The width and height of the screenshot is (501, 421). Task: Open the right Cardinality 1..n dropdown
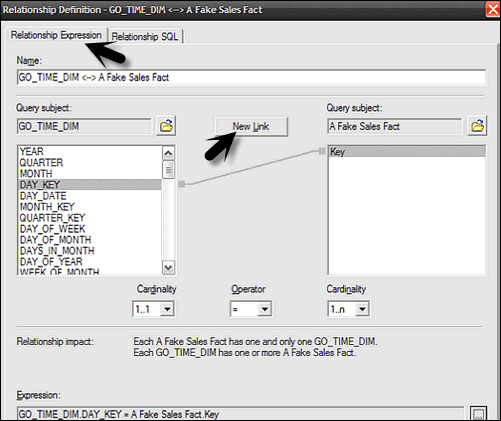362,309
